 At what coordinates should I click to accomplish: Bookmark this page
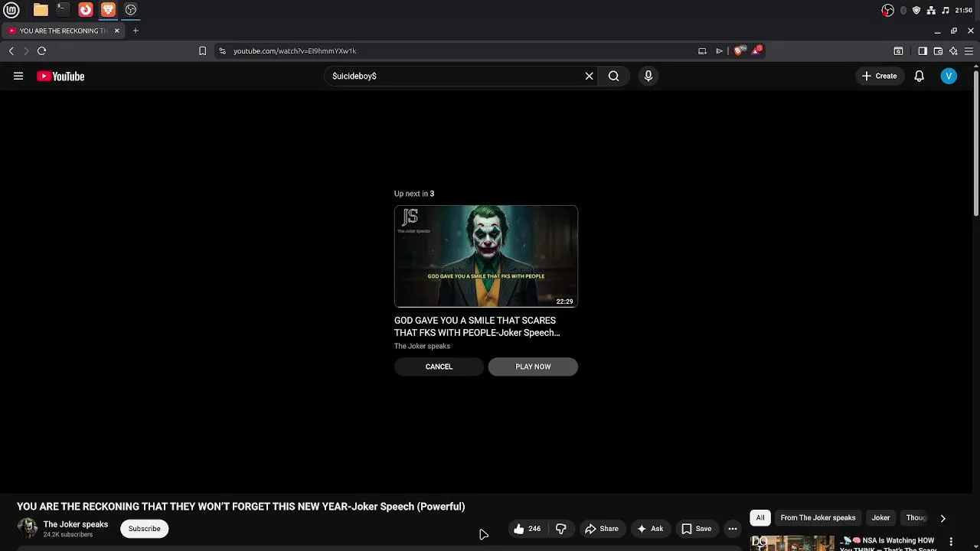tap(202, 51)
